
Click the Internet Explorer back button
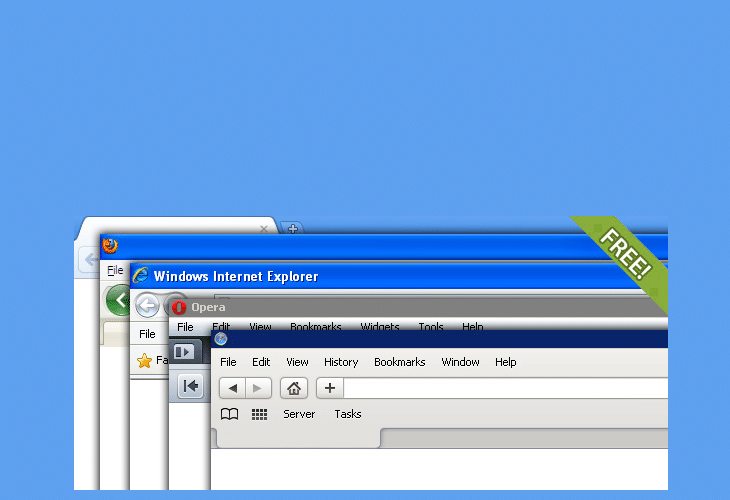pos(147,306)
